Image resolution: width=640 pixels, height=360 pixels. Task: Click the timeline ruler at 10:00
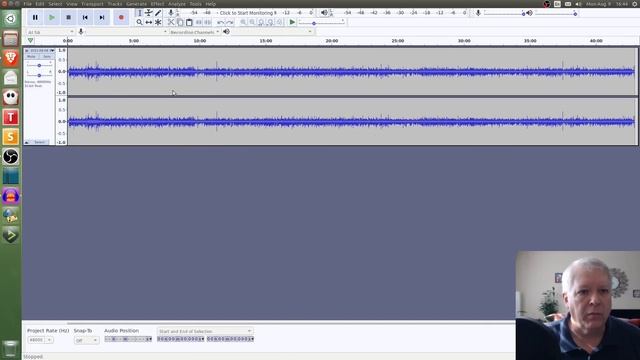pos(200,41)
